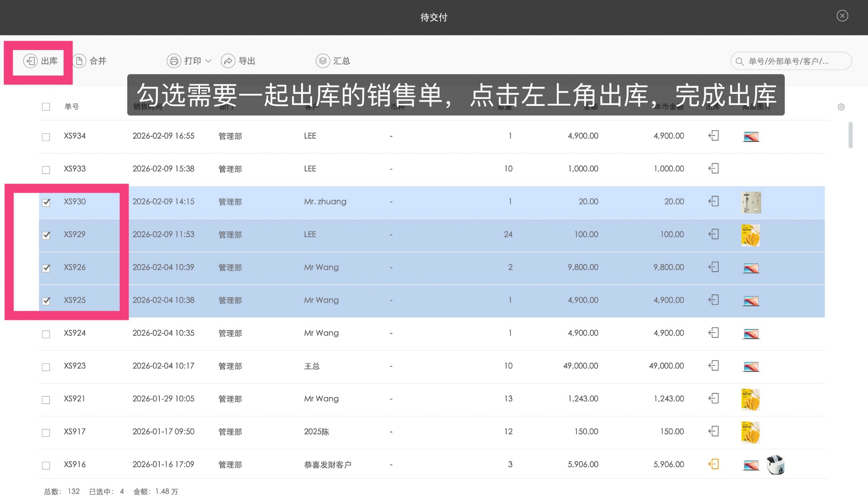Click outbound icon in XS923 row
The image size is (868, 504).
(x=713, y=366)
